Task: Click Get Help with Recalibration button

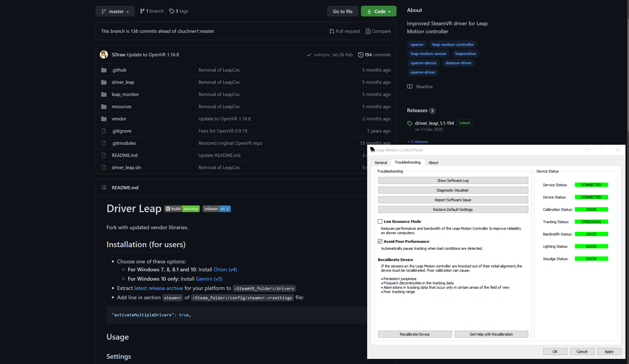Action: point(491,334)
